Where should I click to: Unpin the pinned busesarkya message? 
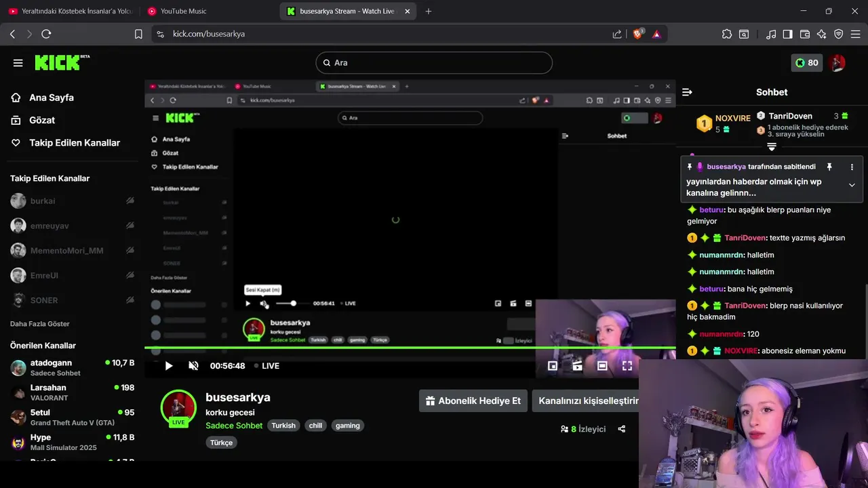point(829,167)
